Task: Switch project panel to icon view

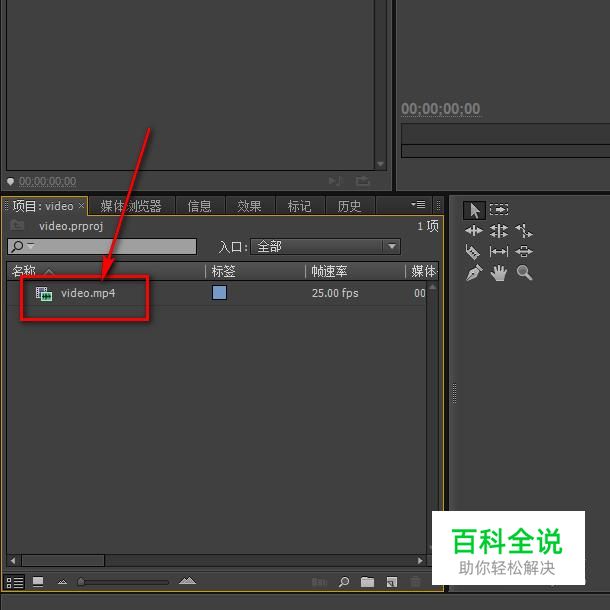Action: [x=38, y=582]
